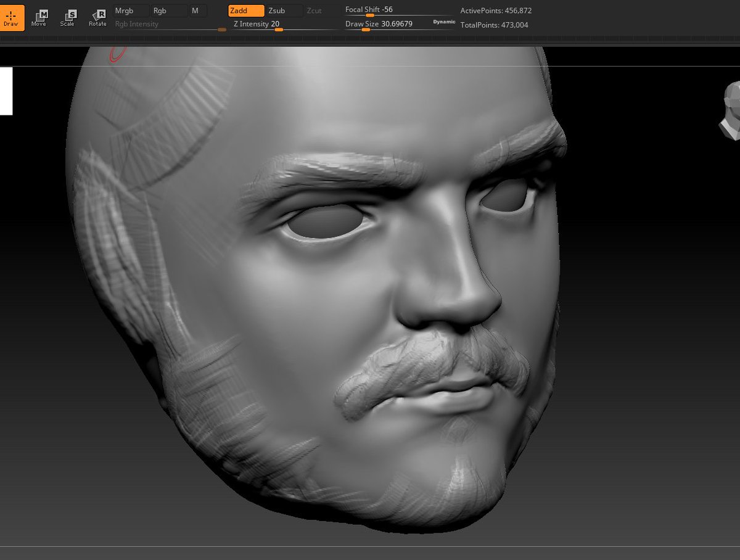
Task: Click the white swatch at left edge
Action: (x=6, y=91)
